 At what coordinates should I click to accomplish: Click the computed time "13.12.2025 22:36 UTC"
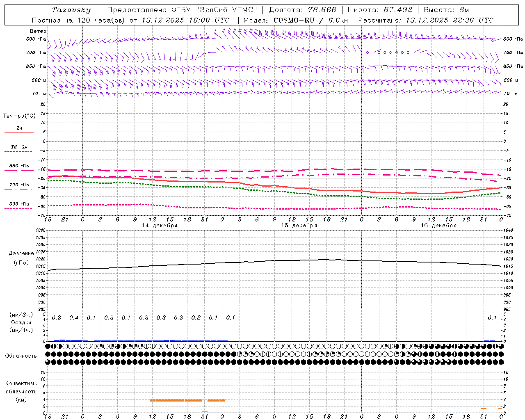point(450,20)
